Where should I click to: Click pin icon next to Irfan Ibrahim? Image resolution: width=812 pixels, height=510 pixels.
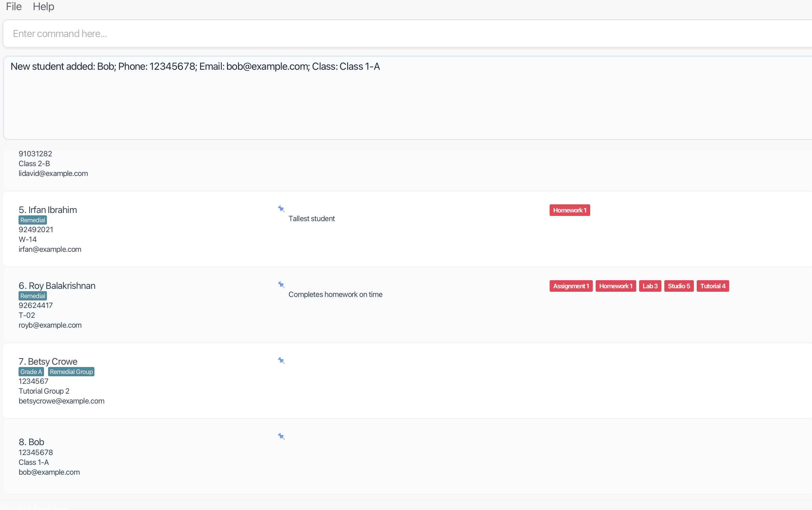(x=281, y=209)
